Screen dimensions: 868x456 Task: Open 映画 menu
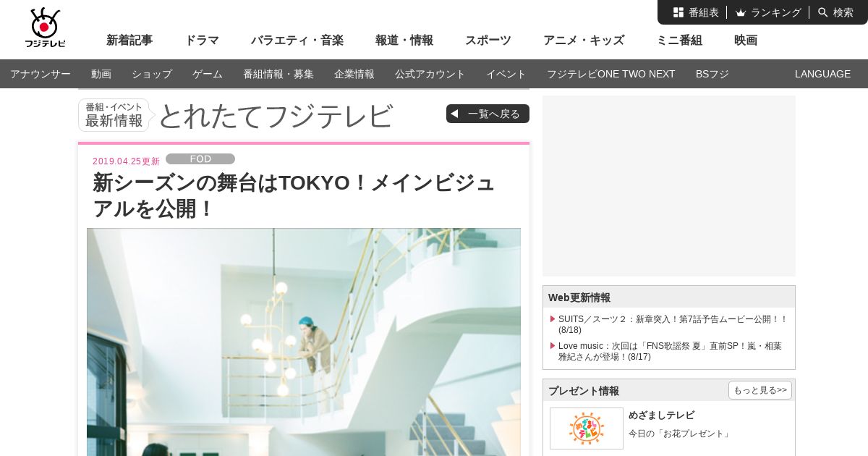746,41
